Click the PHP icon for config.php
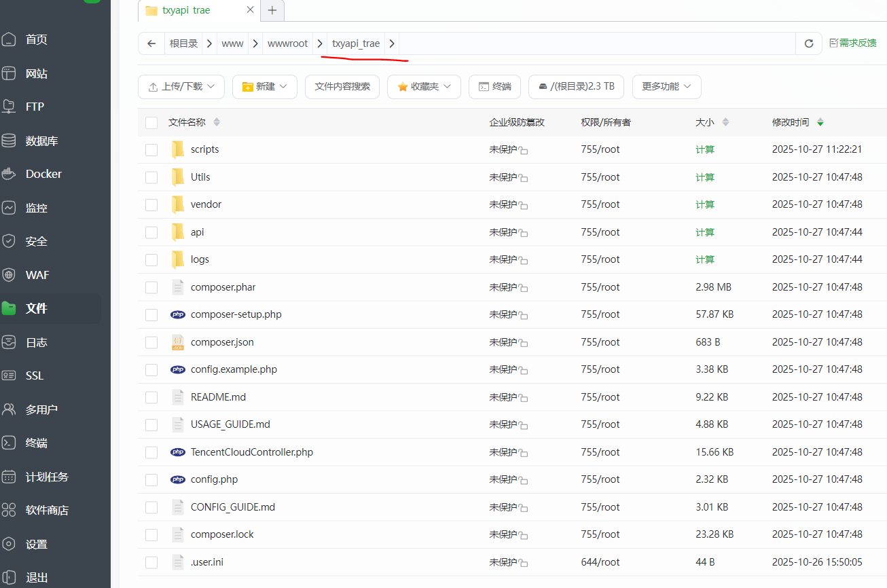Screen dimensions: 887x588 click(x=178, y=479)
